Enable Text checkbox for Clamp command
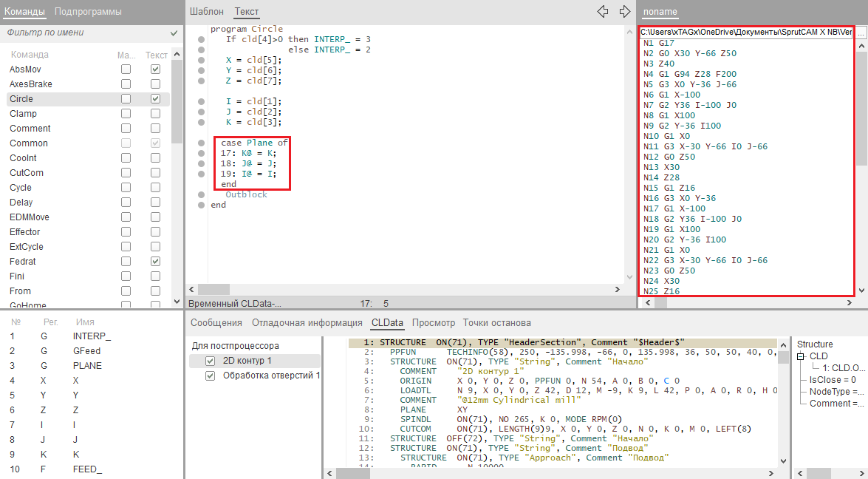 tap(155, 114)
